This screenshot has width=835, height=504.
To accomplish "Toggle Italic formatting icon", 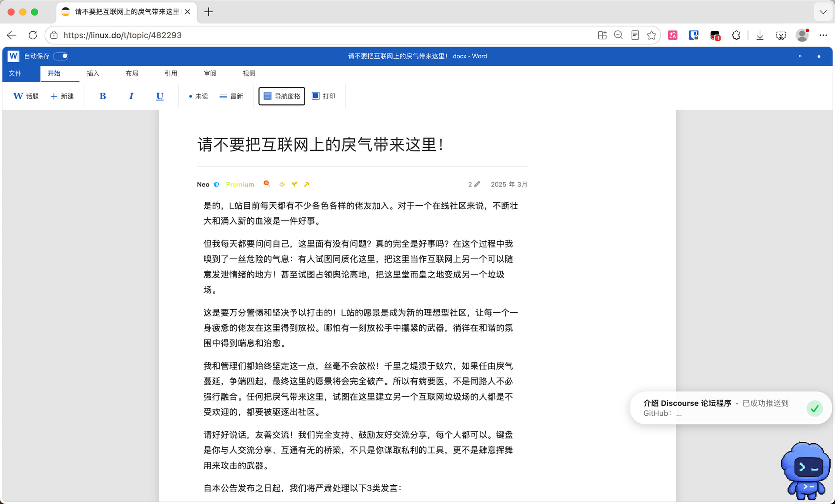I will tap(131, 96).
